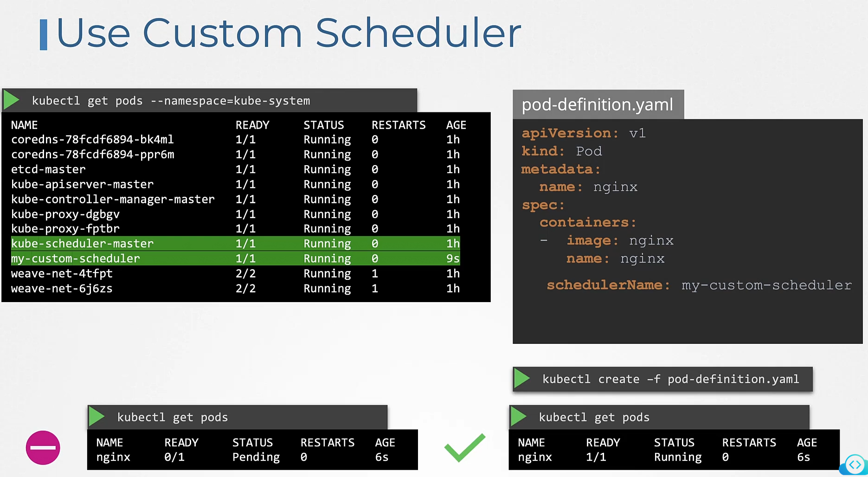Click the Use Custom Scheduler heading

coord(288,33)
